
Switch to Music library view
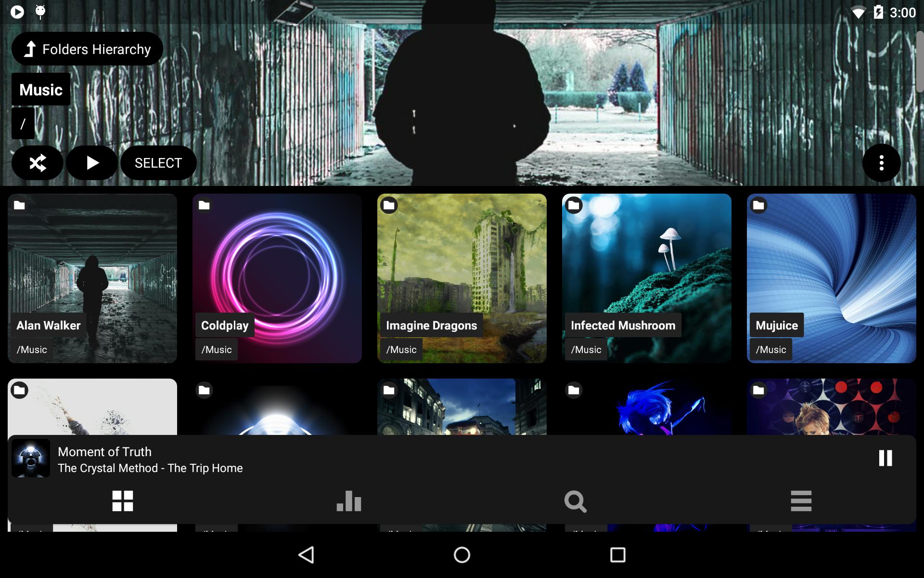[x=122, y=501]
